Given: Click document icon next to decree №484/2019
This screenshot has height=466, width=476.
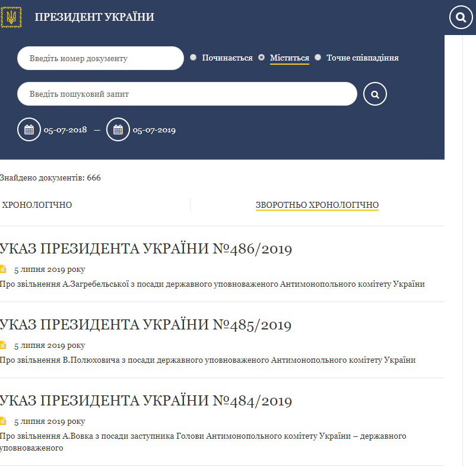Looking at the screenshot, I should point(3,421).
